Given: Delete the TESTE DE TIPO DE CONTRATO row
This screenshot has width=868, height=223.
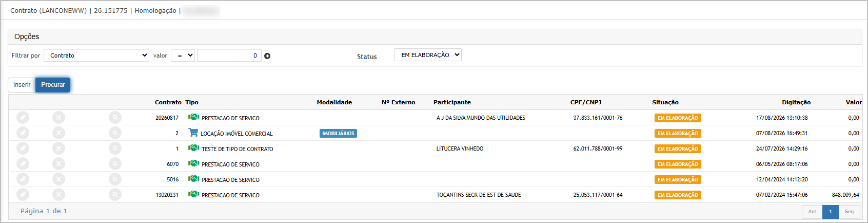Looking at the screenshot, I should [x=58, y=148].
